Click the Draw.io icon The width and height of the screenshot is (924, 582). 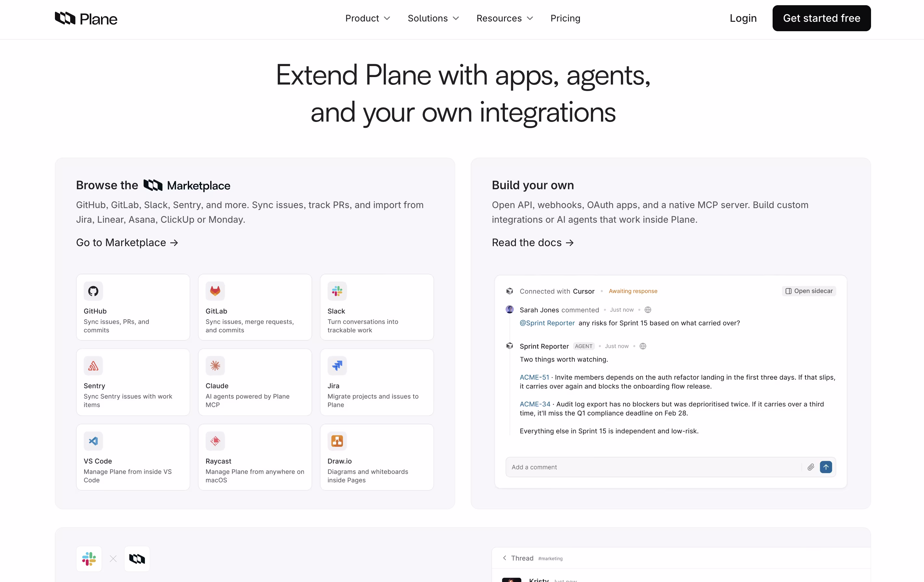[x=337, y=441]
